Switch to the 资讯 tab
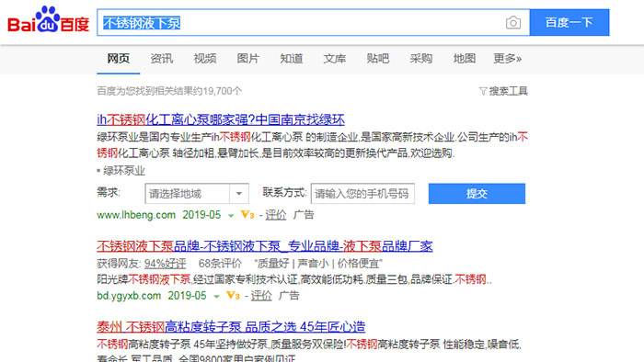 (161, 59)
